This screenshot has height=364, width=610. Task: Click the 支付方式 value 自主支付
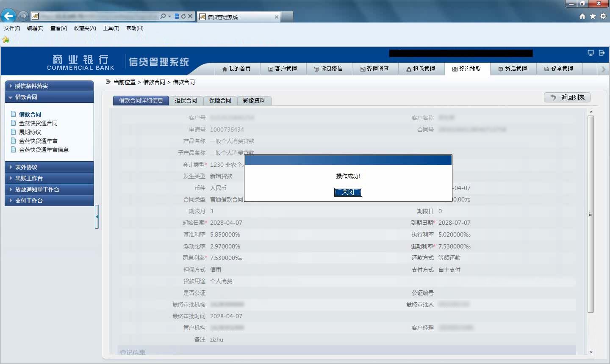449,270
